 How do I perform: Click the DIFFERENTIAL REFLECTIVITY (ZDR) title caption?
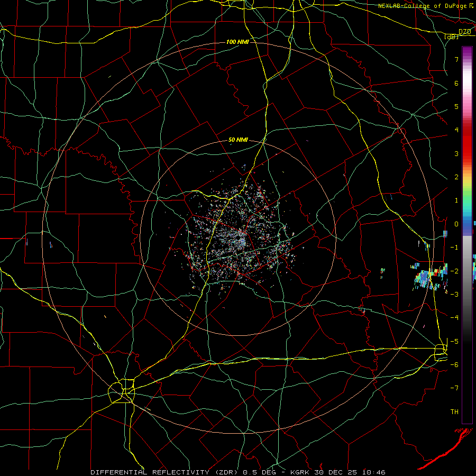(x=164, y=472)
